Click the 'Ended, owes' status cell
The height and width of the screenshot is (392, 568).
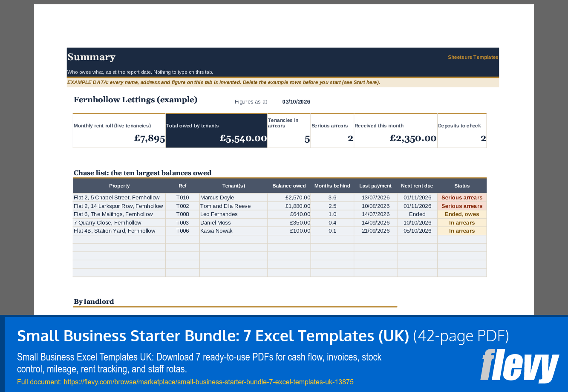pyautogui.click(x=462, y=214)
